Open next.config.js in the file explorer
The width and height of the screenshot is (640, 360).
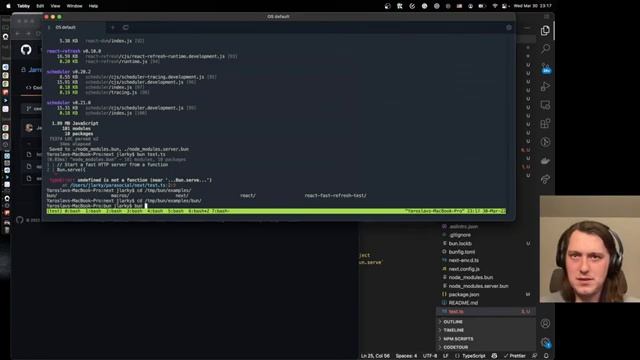(x=486, y=269)
